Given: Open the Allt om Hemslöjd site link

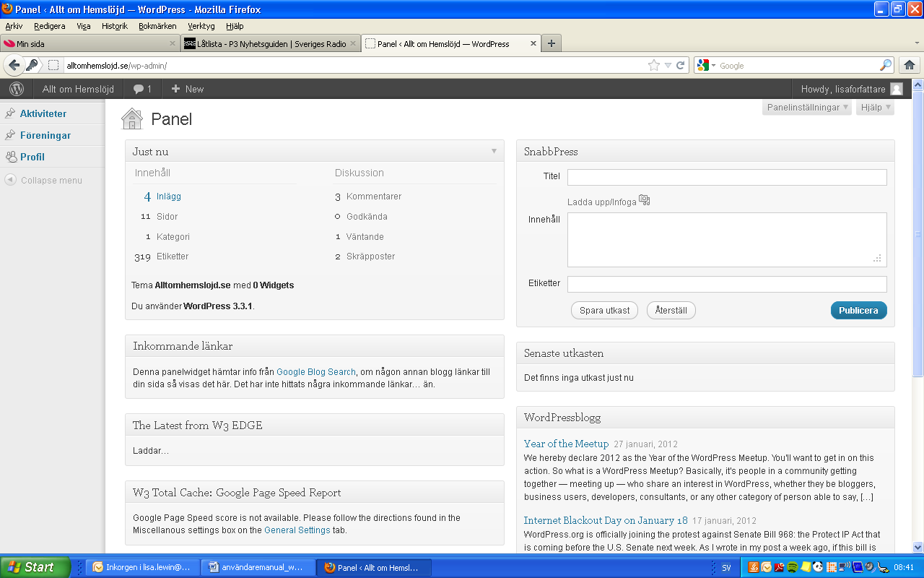Looking at the screenshot, I should pos(77,89).
